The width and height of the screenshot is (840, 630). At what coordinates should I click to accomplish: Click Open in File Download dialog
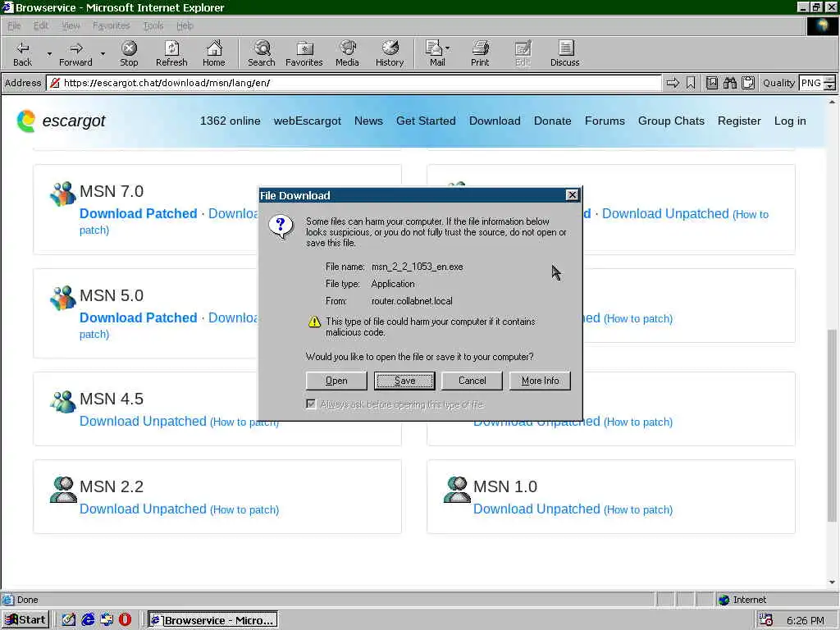(x=336, y=381)
